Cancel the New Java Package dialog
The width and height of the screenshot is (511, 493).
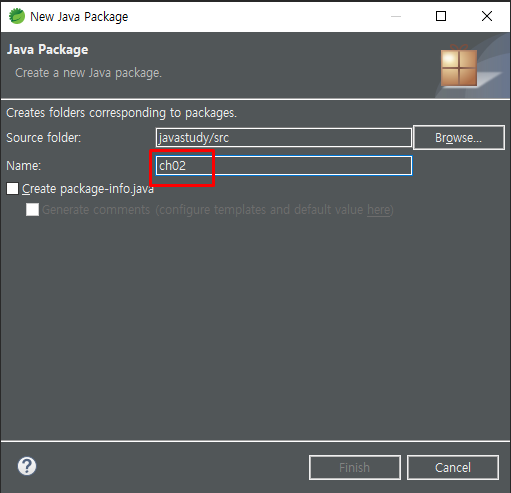pyautogui.click(x=453, y=467)
